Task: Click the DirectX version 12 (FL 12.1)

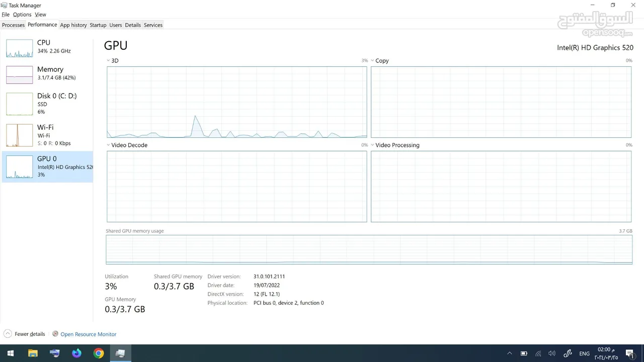Action: (267, 294)
